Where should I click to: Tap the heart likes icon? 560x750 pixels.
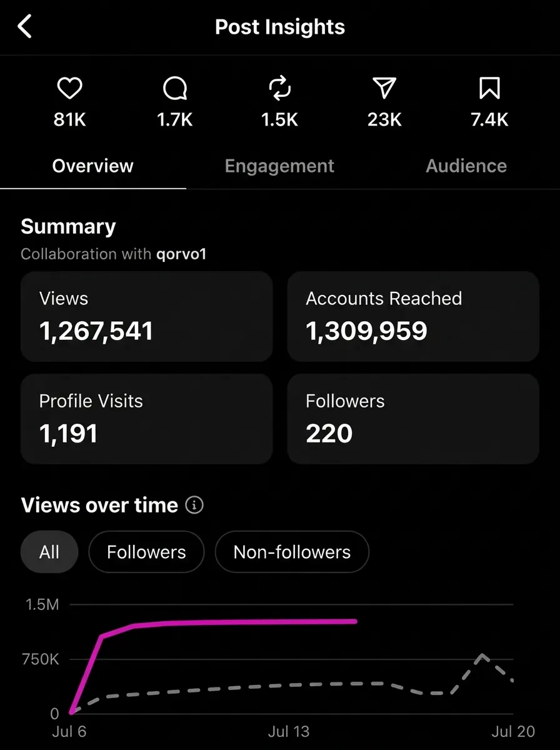[69, 90]
